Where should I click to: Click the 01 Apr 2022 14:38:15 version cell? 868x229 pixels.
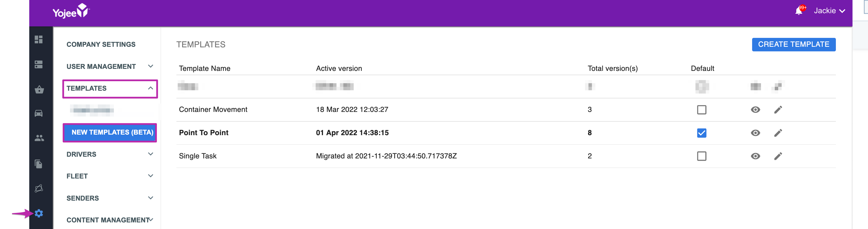click(352, 133)
